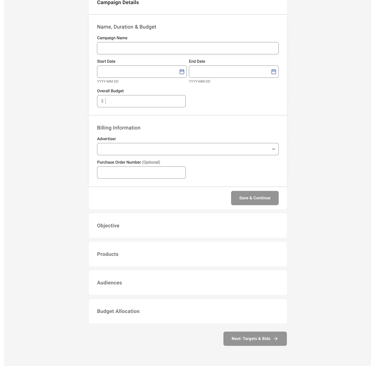Open the Advertiser combo box
Image resolution: width=375 pixels, height=366 pixels.
(188, 149)
